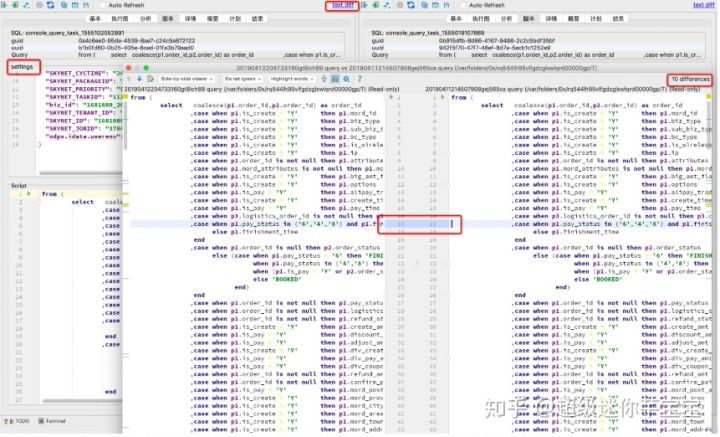The image size is (720, 437).
Task: Click the jump to source icon in the diff toolbar
Action: coord(150,79)
